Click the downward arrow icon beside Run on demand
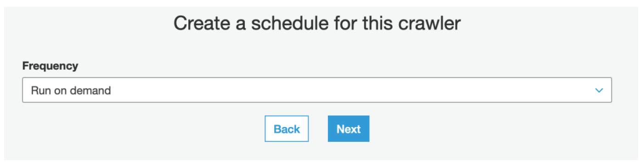The height and width of the screenshot is (167, 644). click(x=599, y=90)
